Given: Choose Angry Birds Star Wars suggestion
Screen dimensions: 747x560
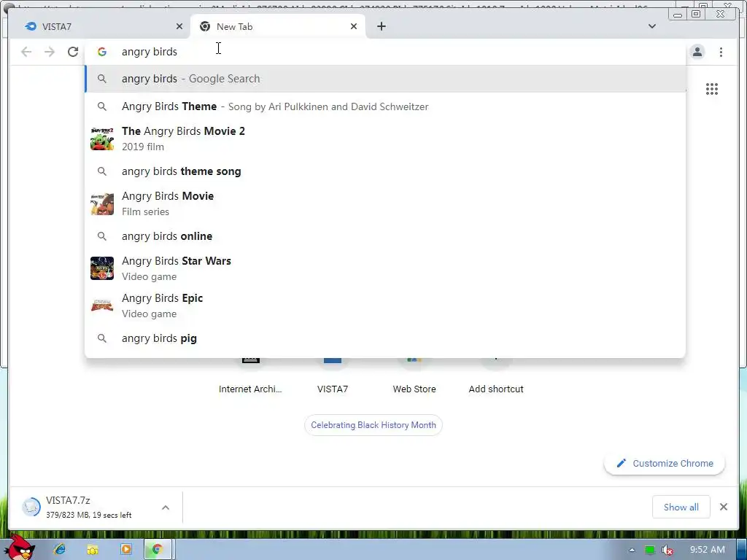Looking at the screenshot, I should click(385, 268).
